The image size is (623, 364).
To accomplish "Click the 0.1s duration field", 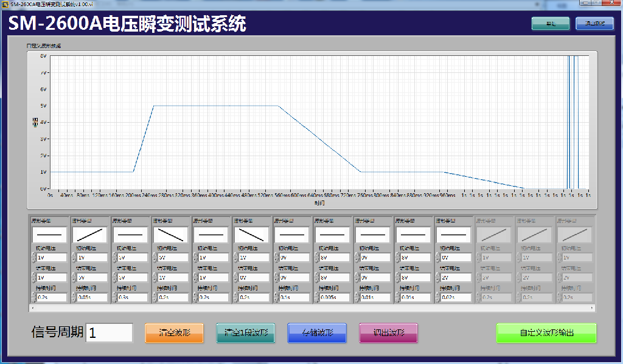I will pos(294,297).
